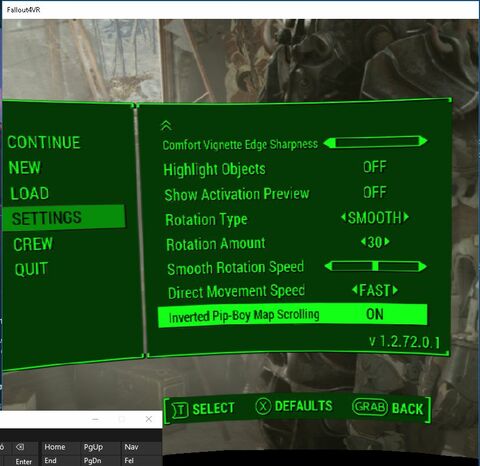Viewport: 480px width, 466px height.
Task: Click the BACK prompt label
Action: [x=407, y=408]
